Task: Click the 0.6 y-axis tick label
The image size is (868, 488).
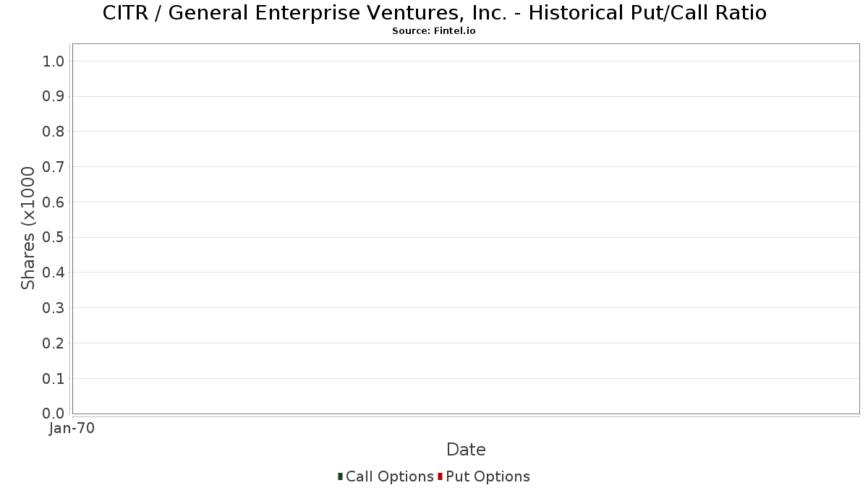Action: click(54, 202)
